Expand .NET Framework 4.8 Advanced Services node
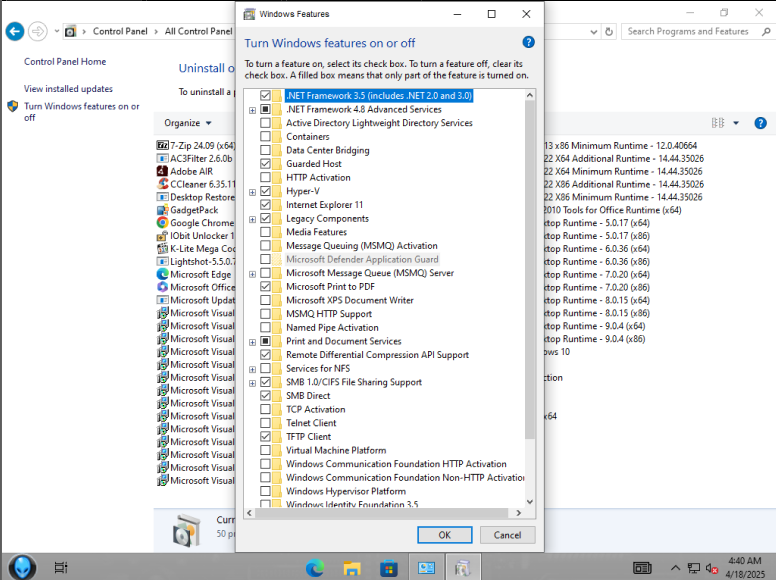776x580 pixels. [252, 110]
